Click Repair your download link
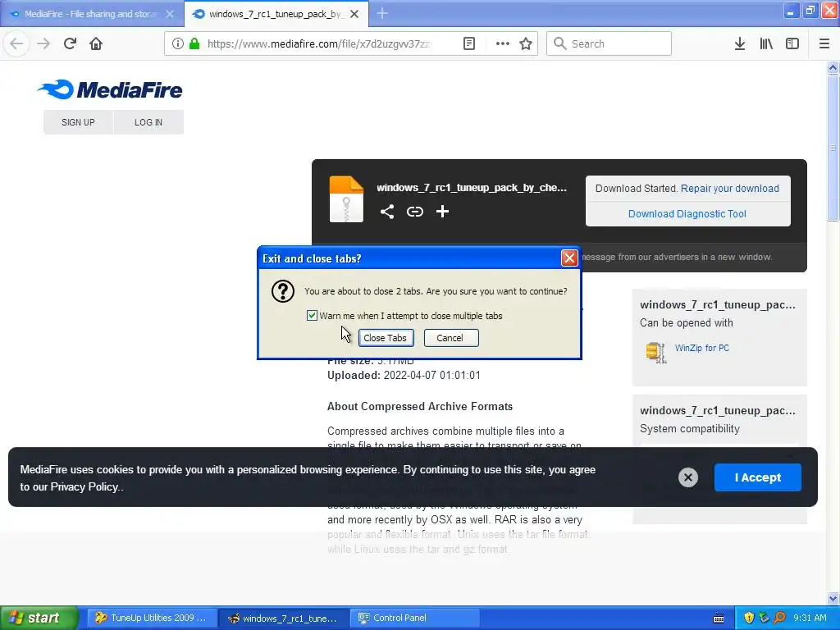840x630 pixels. [x=729, y=189]
